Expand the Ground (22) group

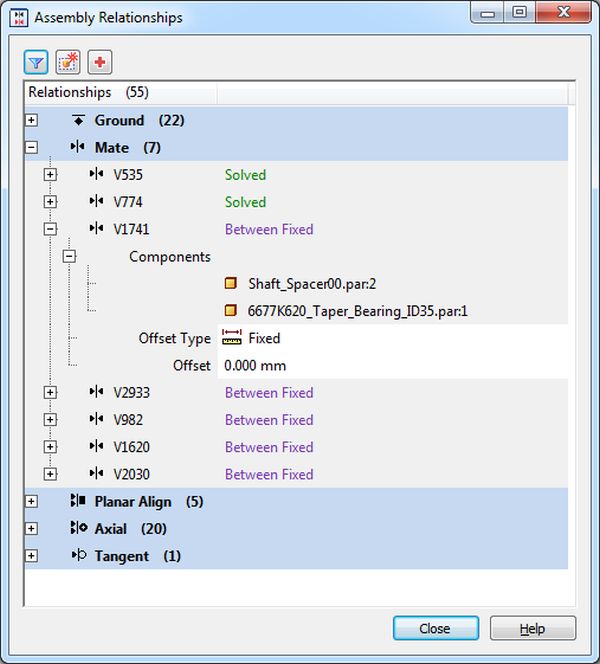click(31, 120)
